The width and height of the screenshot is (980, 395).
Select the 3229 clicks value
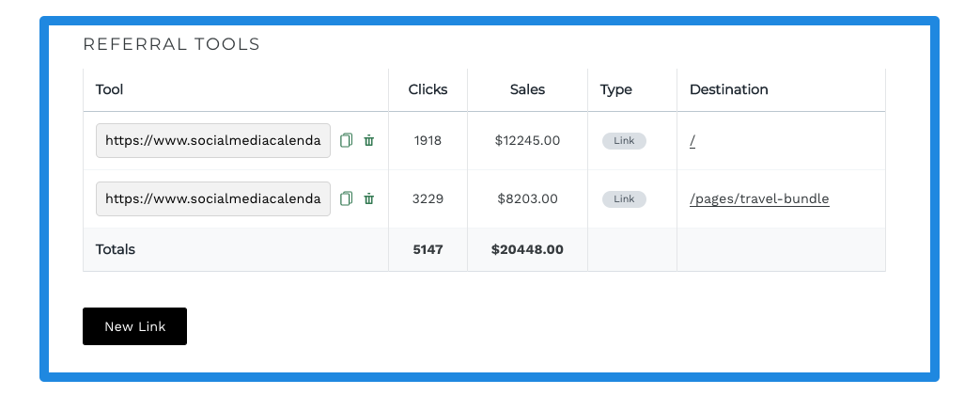point(428,198)
